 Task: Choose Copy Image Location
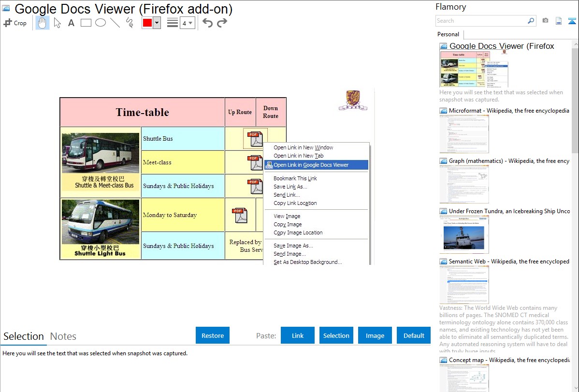pos(317,232)
